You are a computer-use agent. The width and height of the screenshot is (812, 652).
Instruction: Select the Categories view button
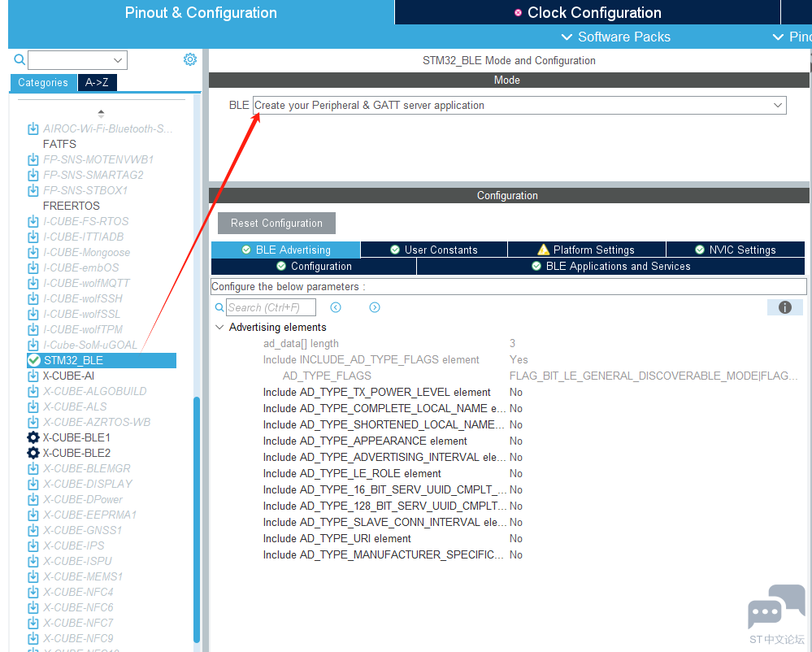43,82
